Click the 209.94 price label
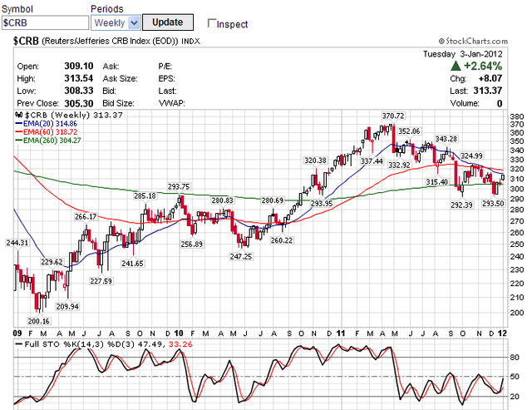 tap(67, 306)
